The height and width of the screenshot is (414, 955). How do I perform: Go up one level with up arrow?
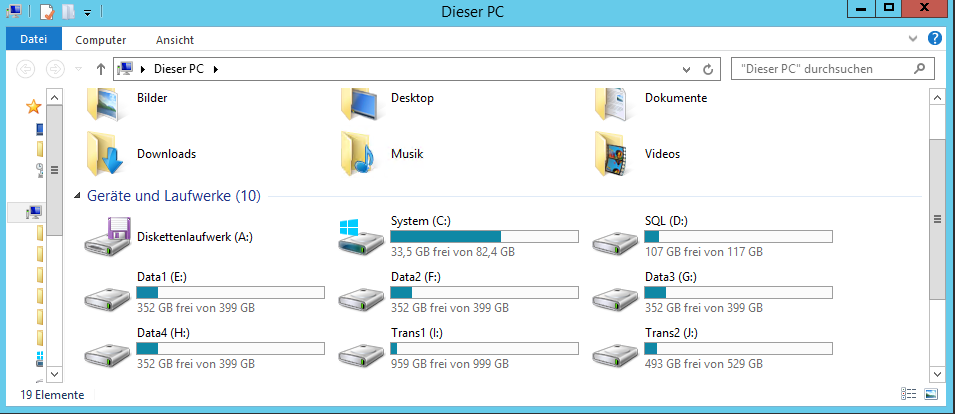(101, 69)
